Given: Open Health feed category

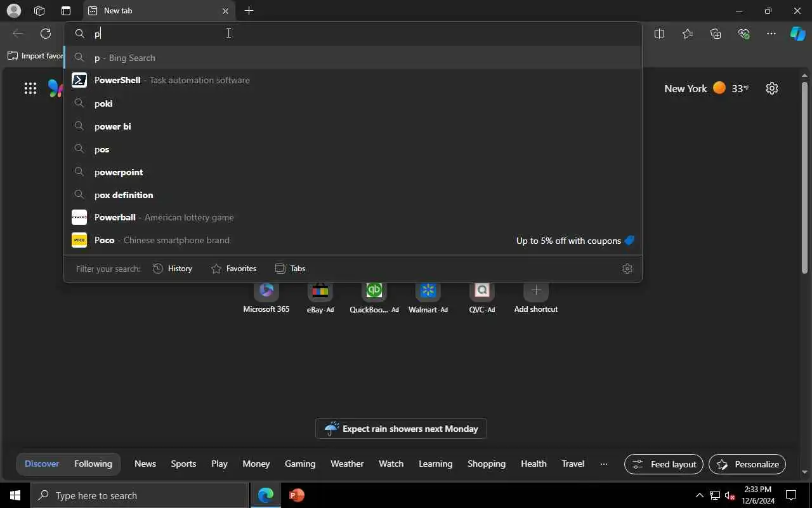Looking at the screenshot, I should pos(534,464).
